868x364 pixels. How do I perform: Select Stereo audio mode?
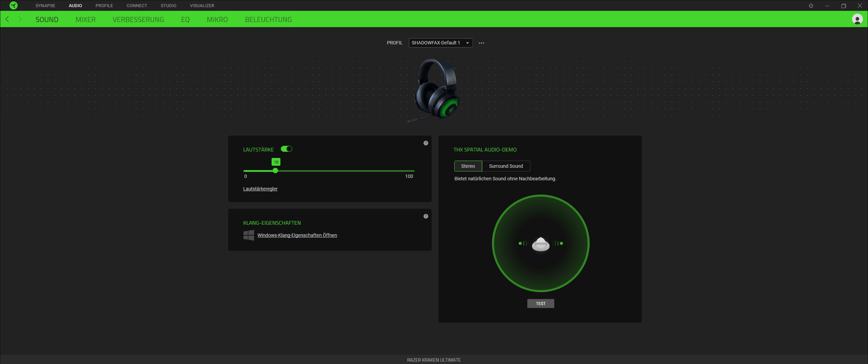(468, 166)
